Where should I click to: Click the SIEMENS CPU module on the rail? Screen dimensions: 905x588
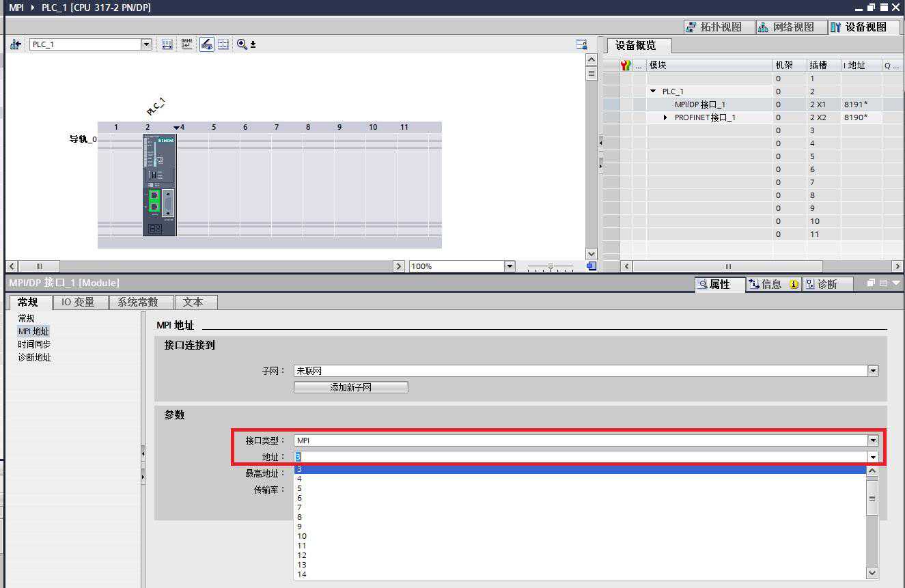pos(159,184)
